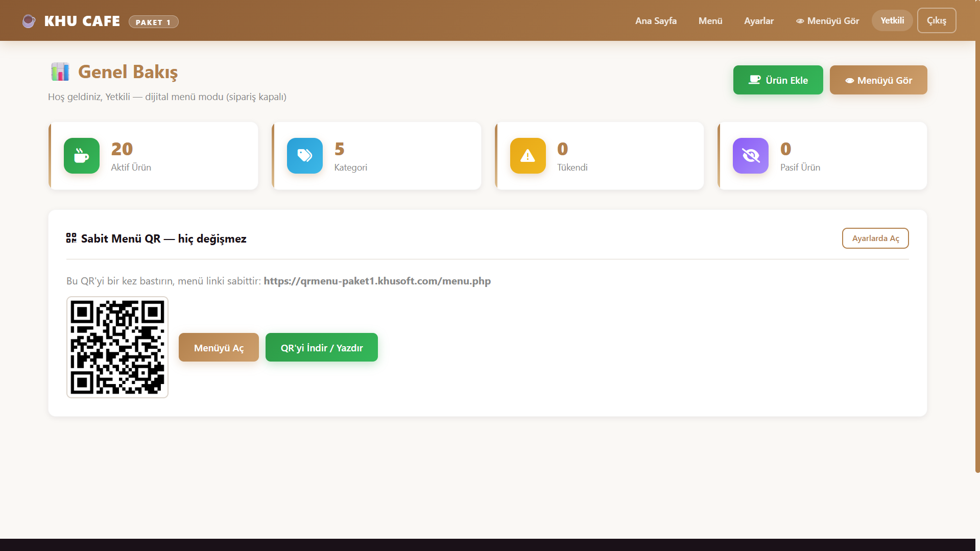Click QR'yi İndir / Yazdır button
980x551 pixels.
[322, 347]
